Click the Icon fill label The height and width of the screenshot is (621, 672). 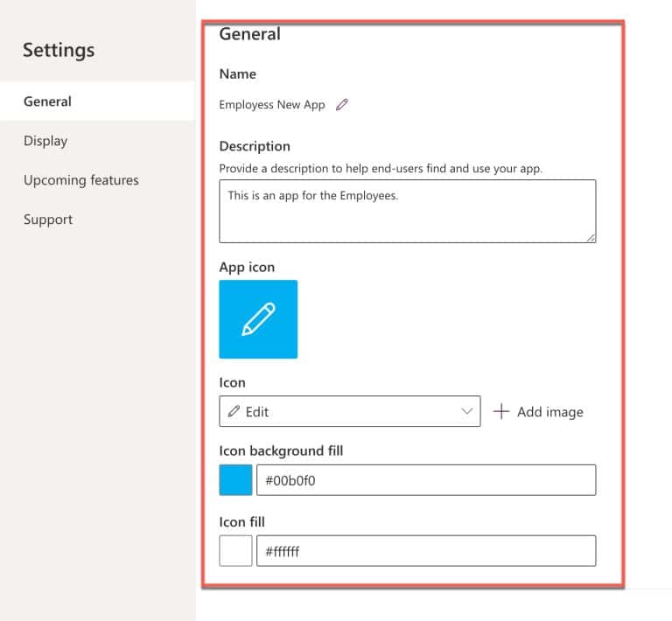[x=241, y=521]
